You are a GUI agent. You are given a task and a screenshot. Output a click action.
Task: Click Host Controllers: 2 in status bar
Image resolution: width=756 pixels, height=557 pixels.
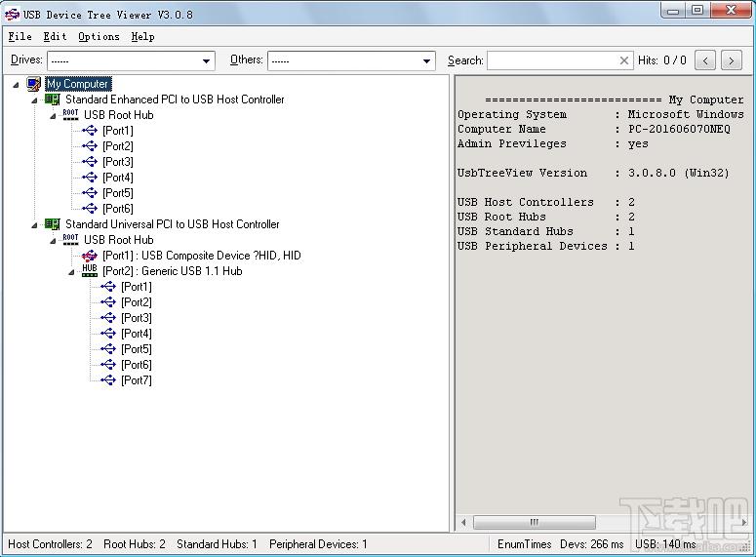coord(50,544)
